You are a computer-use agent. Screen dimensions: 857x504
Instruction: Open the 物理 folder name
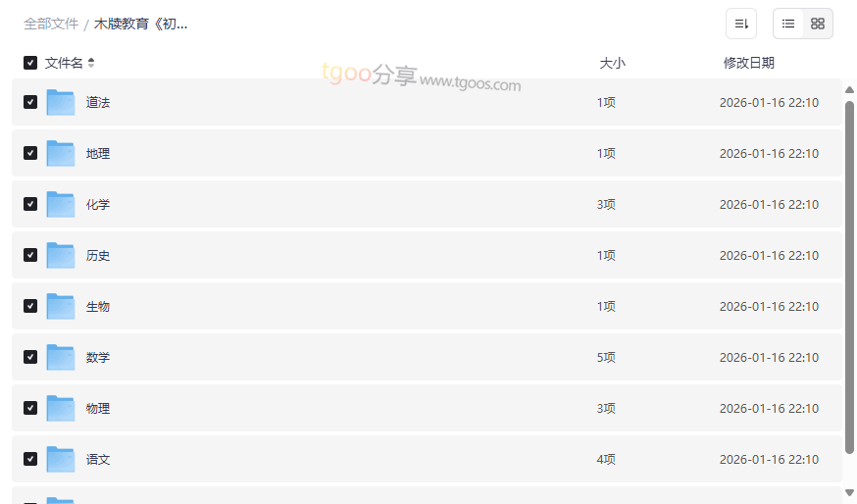pyautogui.click(x=98, y=408)
